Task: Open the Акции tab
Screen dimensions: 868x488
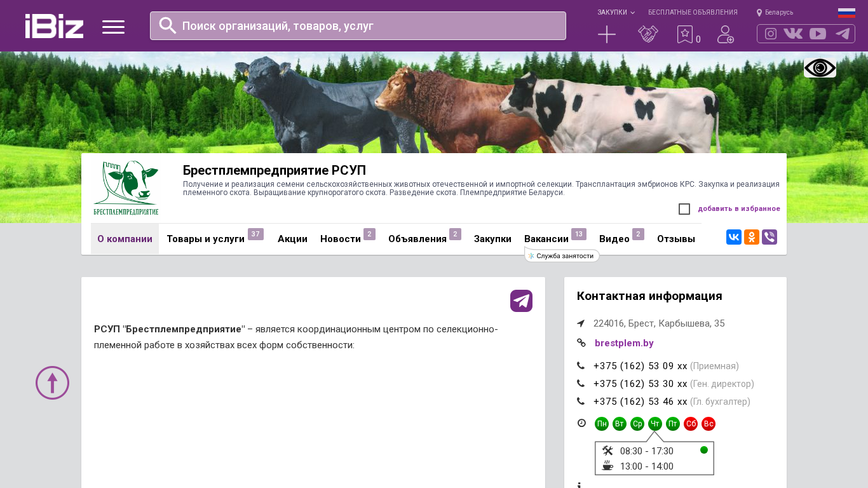Action: click(x=292, y=239)
